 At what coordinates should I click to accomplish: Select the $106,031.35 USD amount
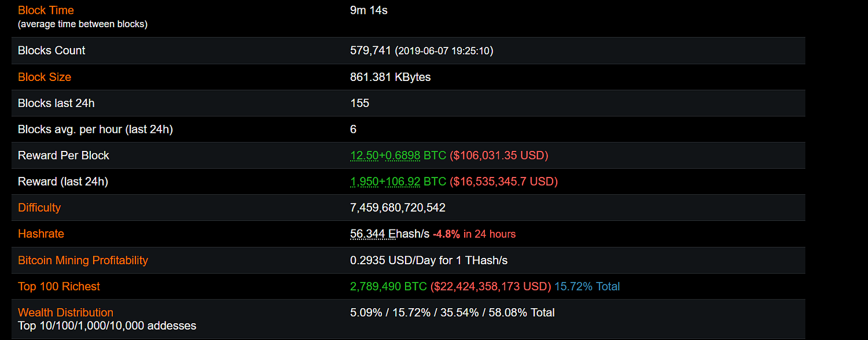[x=499, y=156]
